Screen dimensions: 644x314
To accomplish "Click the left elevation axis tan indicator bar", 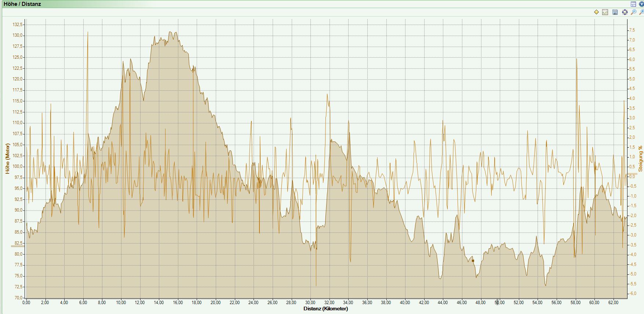I will 18,246.
